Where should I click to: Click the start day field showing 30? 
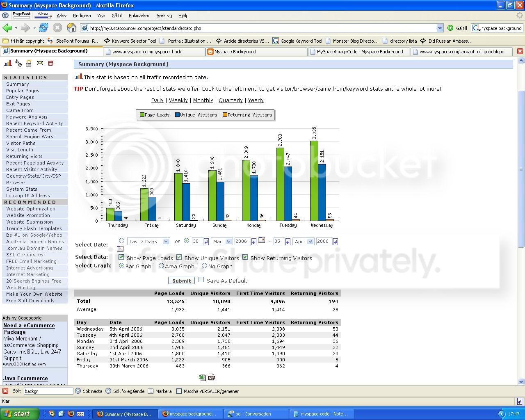pos(197,242)
